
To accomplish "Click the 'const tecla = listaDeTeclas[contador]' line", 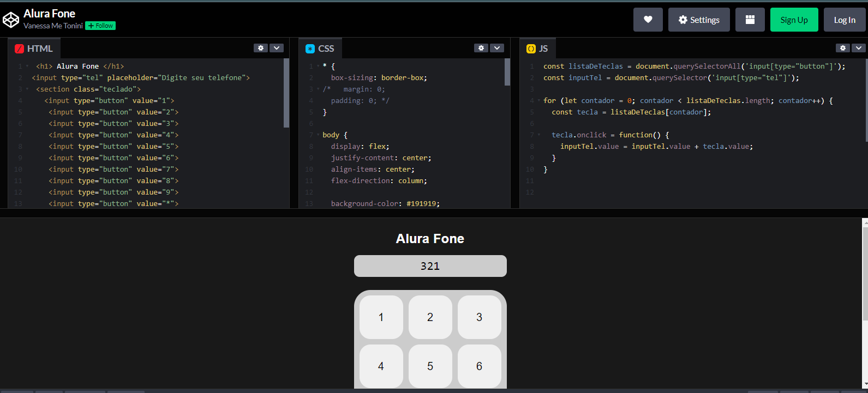I will click(632, 112).
